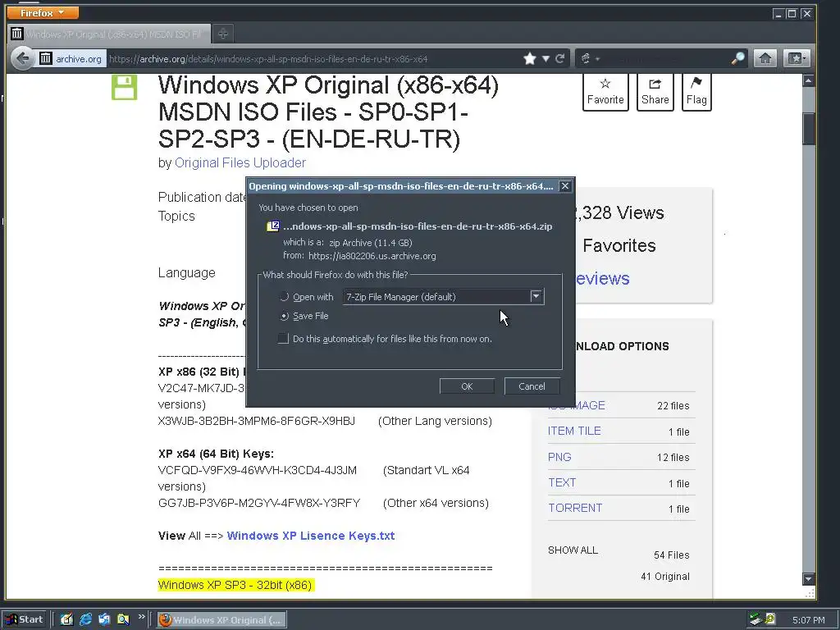Image resolution: width=840 pixels, height=630 pixels.
Task: Switch to Firefox taskbar button
Action: 221,620
